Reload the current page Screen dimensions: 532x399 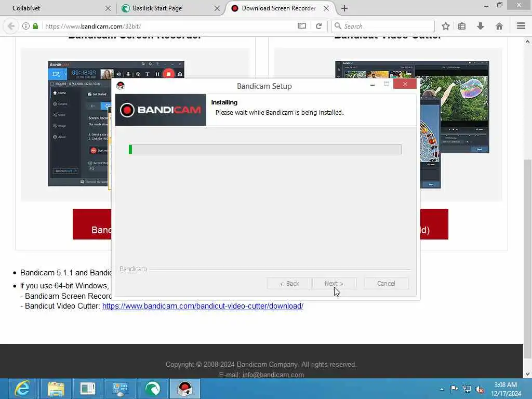click(x=318, y=26)
